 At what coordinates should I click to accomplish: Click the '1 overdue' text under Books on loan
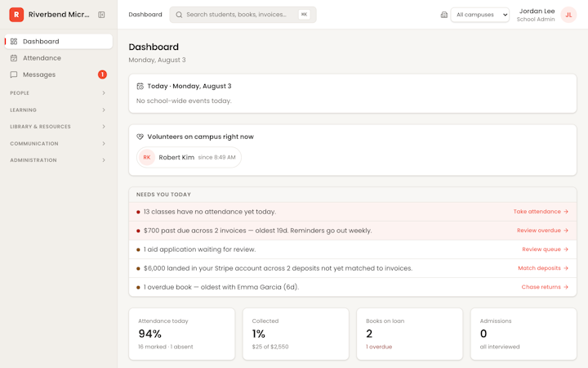coord(379,347)
